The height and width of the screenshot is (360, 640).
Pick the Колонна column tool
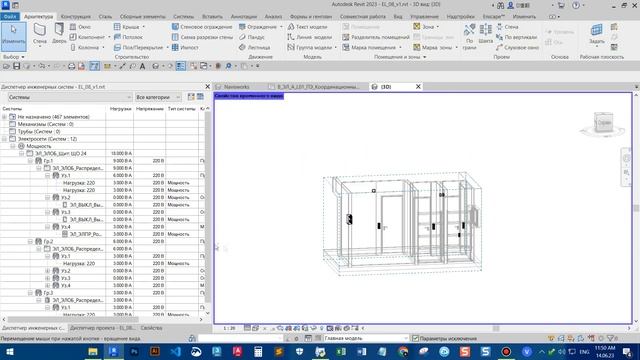point(84,47)
